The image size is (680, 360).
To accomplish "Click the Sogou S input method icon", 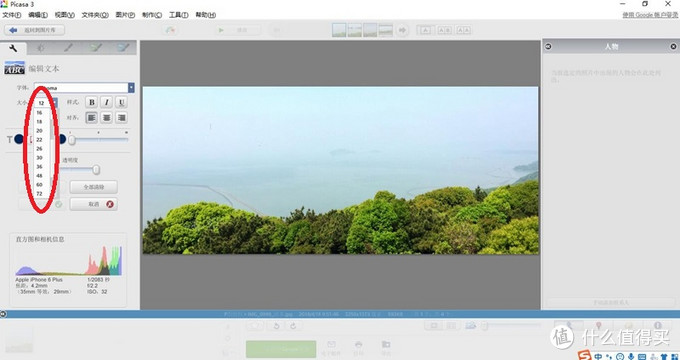I will [x=585, y=356].
